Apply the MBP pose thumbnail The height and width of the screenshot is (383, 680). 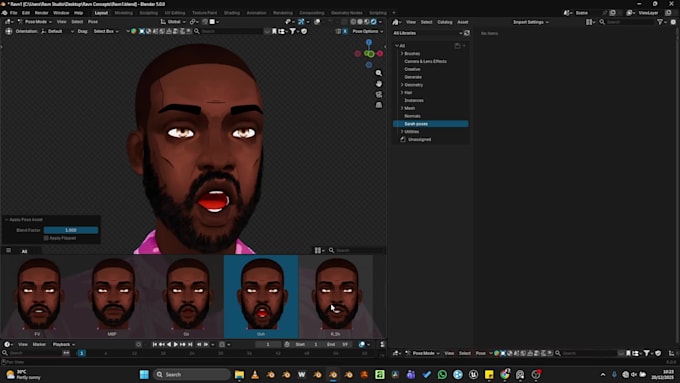tap(112, 297)
